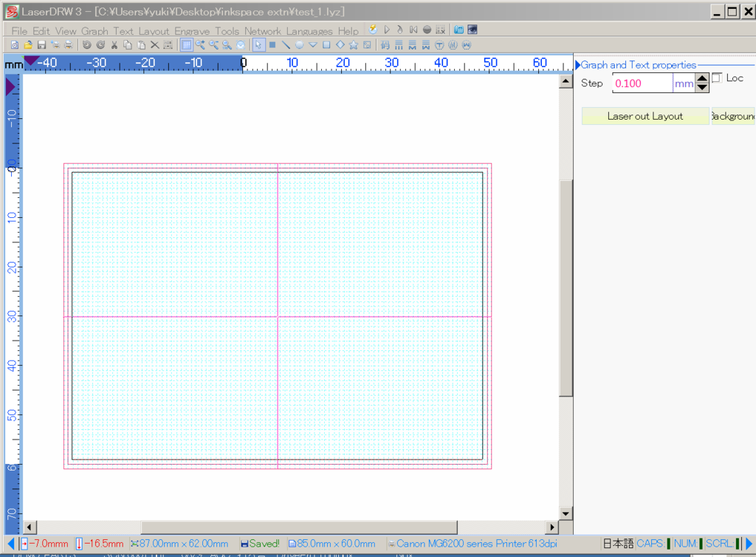Click the Zoom out magnifier icon

(213, 45)
